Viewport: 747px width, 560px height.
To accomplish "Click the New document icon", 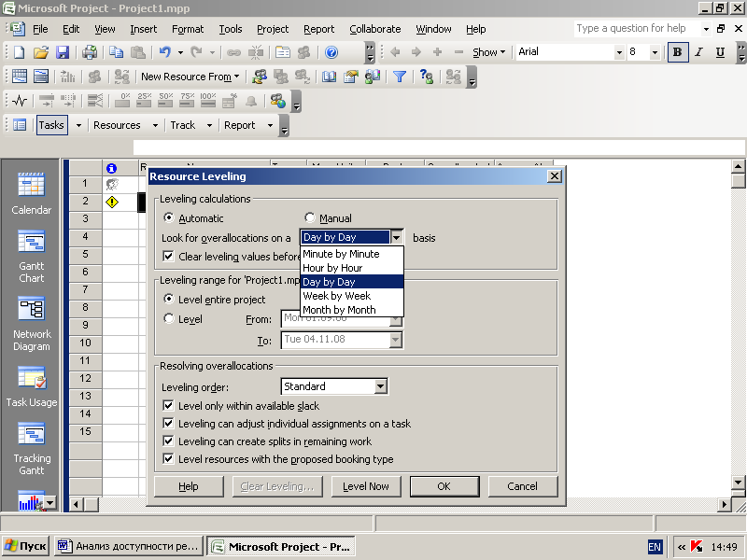I will click(19, 52).
